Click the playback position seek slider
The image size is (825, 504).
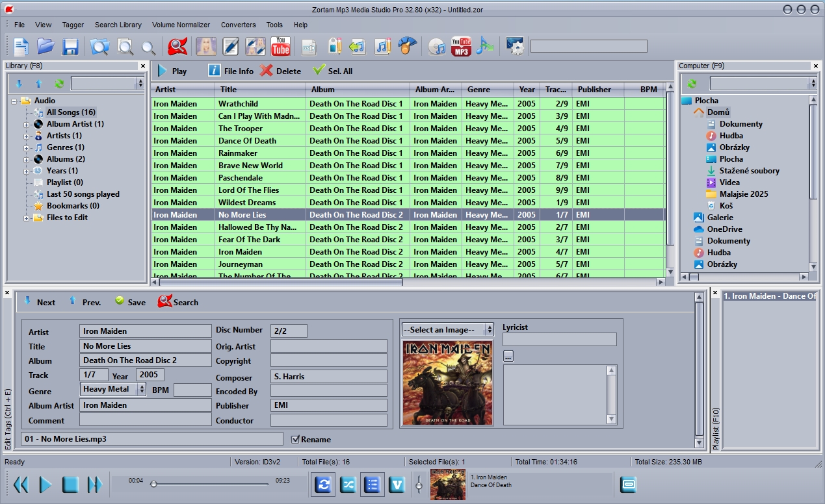tap(209, 484)
